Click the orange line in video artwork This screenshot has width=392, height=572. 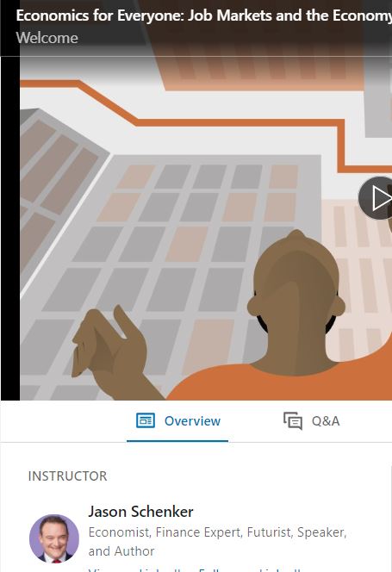click(204, 121)
